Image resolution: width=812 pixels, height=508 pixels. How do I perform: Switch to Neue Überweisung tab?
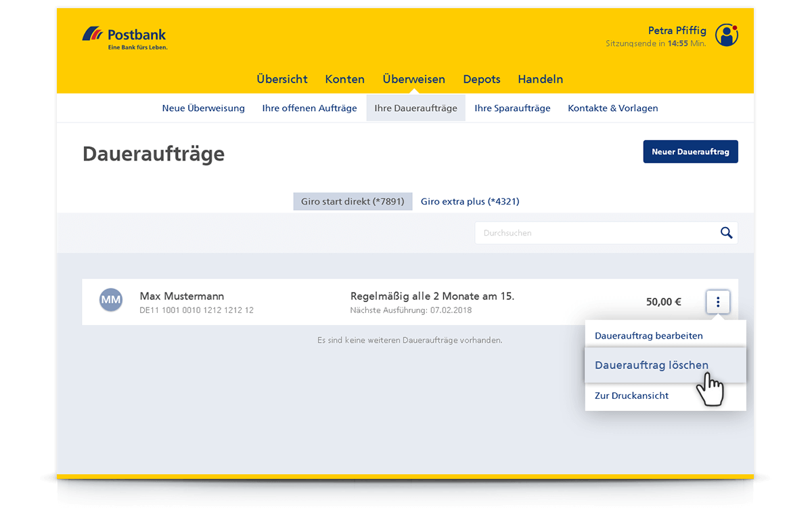coord(203,108)
